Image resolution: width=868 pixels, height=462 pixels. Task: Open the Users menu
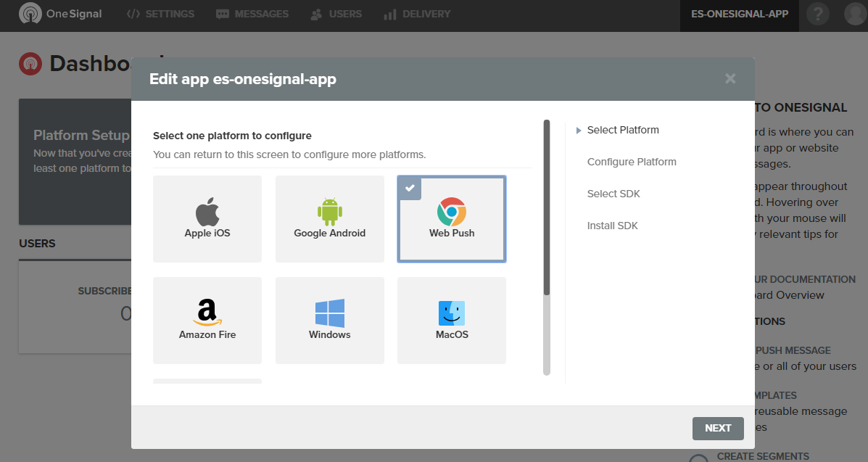[336, 14]
